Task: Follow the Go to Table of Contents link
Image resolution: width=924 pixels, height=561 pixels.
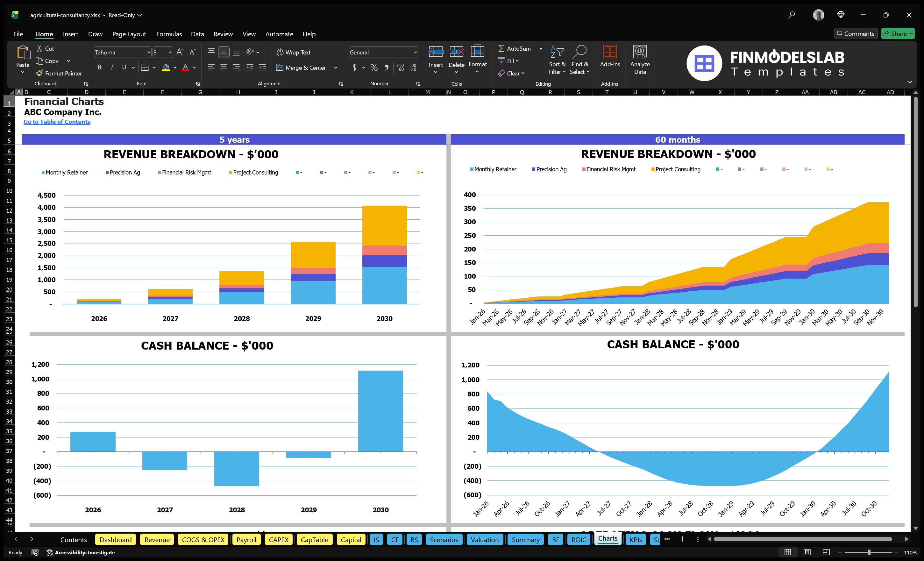Action: pyautogui.click(x=57, y=122)
